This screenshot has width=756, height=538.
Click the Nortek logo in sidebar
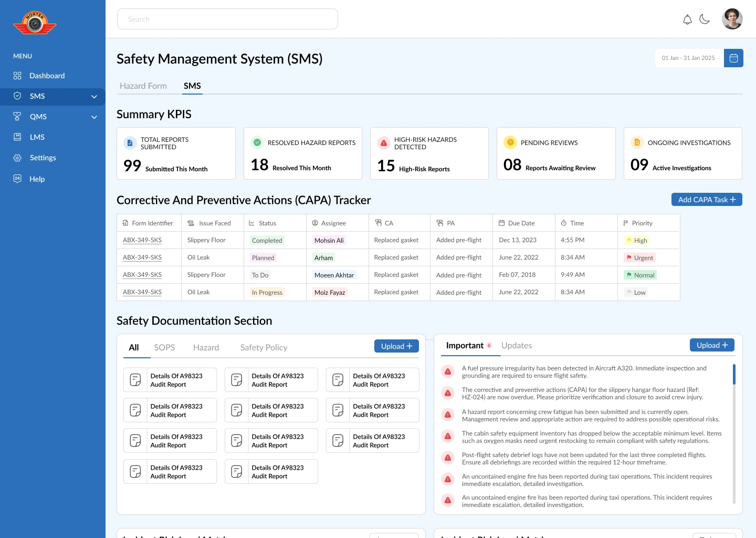tap(35, 23)
